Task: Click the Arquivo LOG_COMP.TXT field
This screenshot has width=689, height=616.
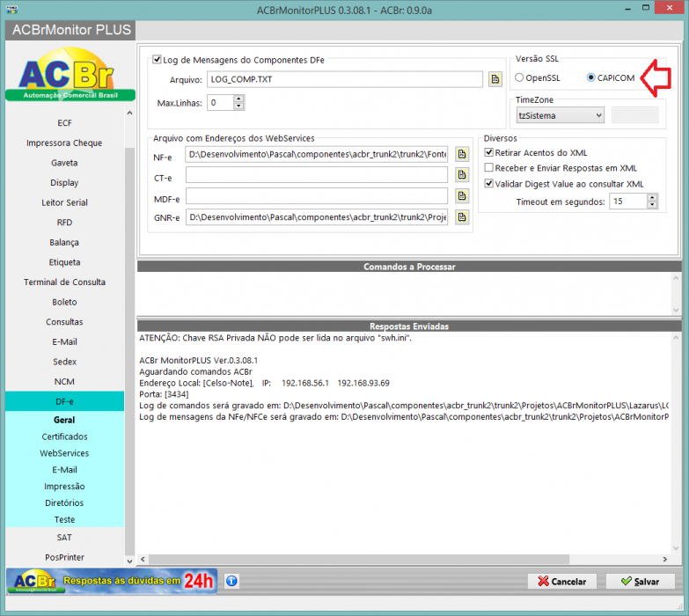Action: point(345,79)
